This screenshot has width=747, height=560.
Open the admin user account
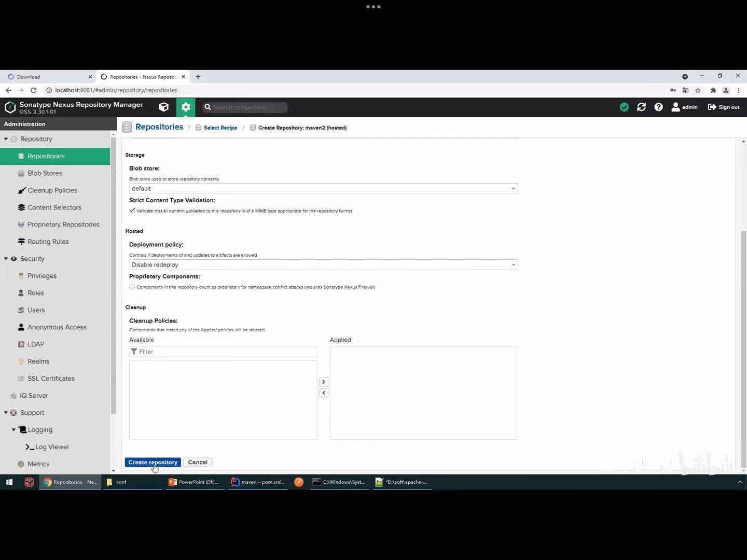tap(684, 107)
